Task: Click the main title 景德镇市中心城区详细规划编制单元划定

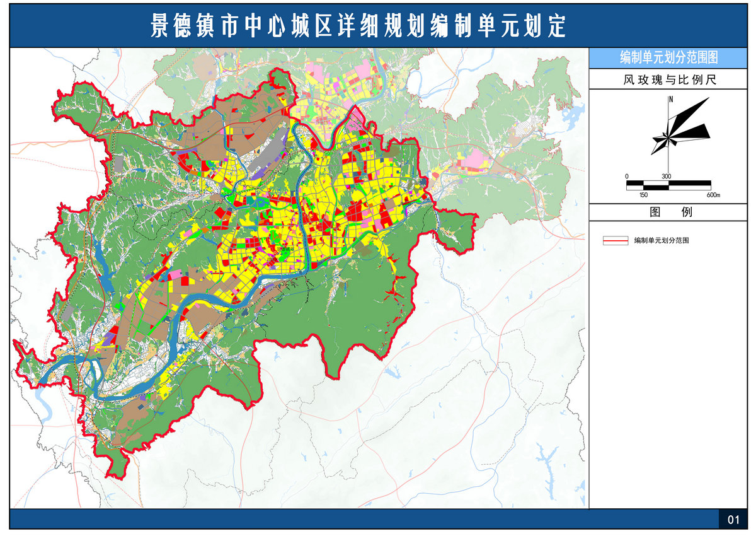Action: pyautogui.click(x=359, y=26)
